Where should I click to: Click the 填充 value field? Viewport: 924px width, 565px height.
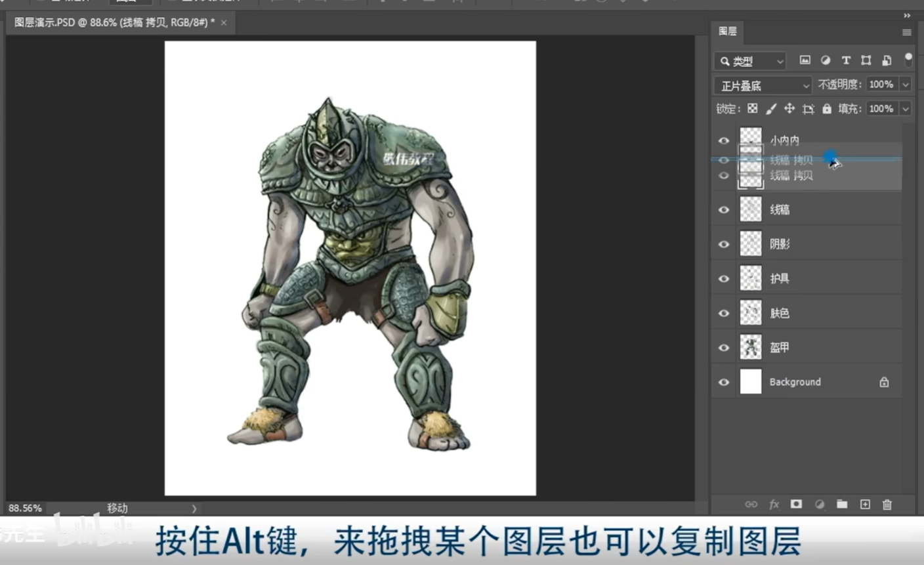click(882, 109)
